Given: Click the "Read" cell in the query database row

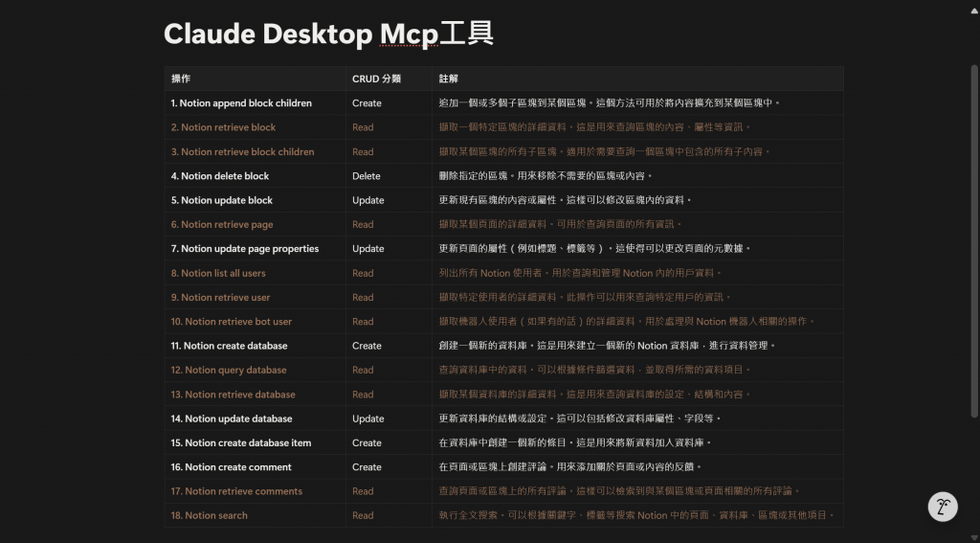Looking at the screenshot, I should (389, 370).
